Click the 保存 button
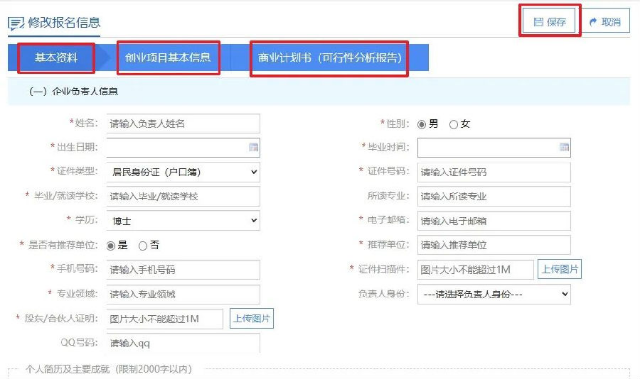This screenshot has height=379, width=640. pyautogui.click(x=550, y=21)
